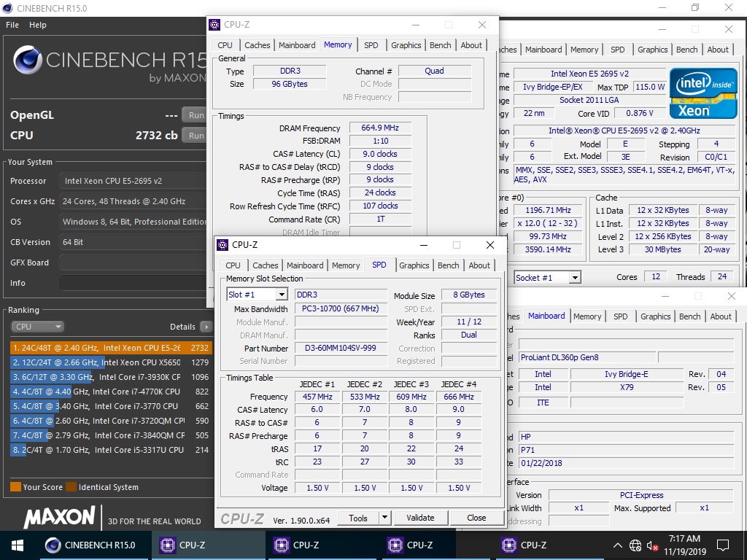The image size is (747, 560).
Task: Open the Slot #1 memory slot dropdown
Action: (x=282, y=295)
